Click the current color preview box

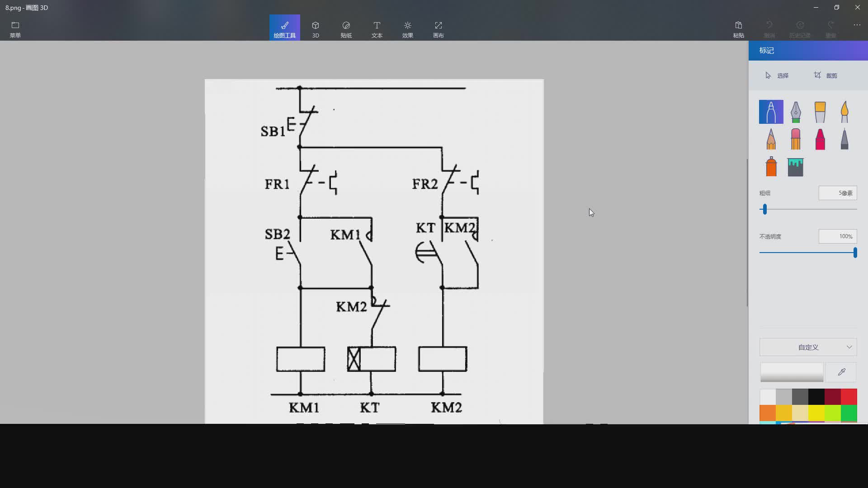click(x=792, y=372)
